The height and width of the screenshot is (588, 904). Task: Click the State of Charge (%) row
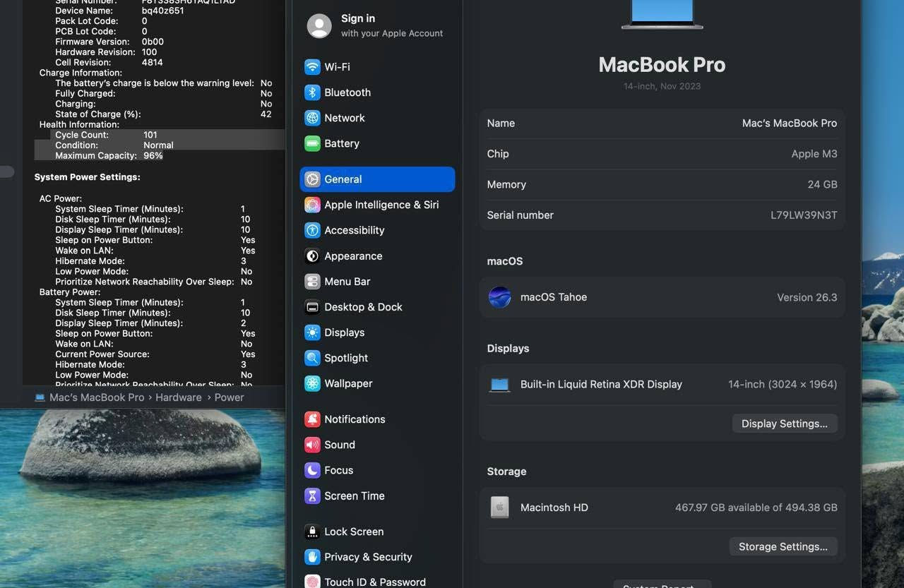pyautogui.click(x=163, y=114)
